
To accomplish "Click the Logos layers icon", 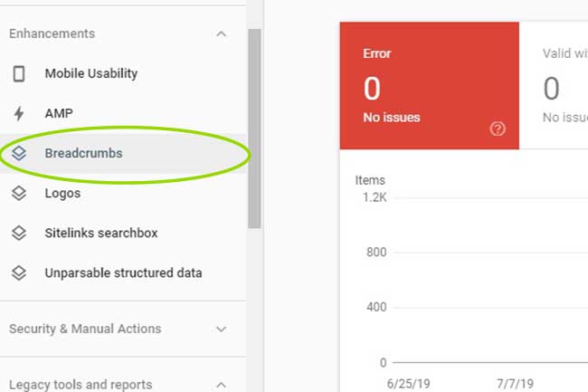I will click(x=18, y=193).
